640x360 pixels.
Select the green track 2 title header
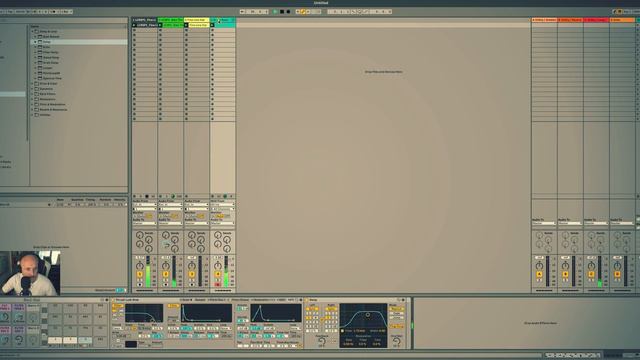click(171, 20)
